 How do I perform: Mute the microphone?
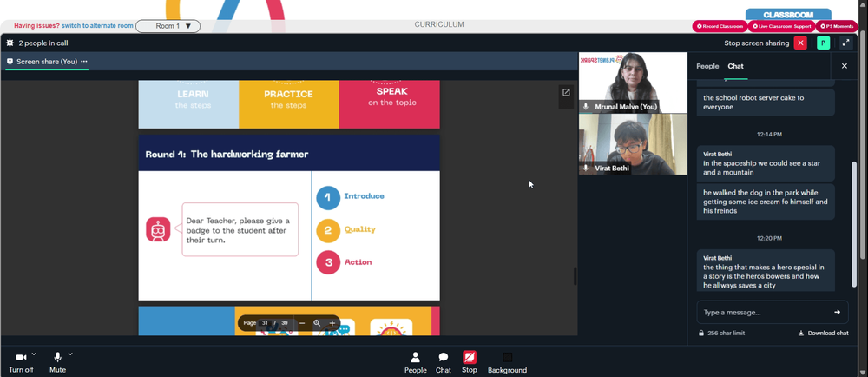(57, 362)
